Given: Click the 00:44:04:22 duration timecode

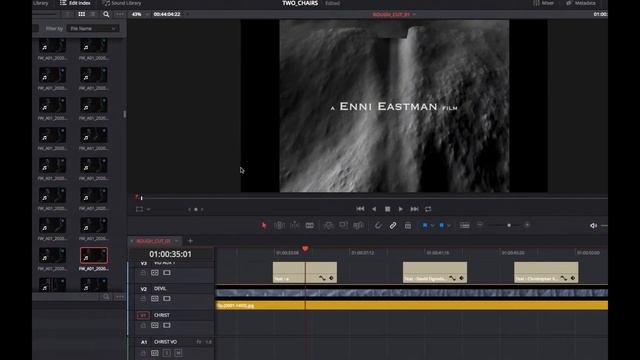Looking at the screenshot, I should (x=167, y=14).
